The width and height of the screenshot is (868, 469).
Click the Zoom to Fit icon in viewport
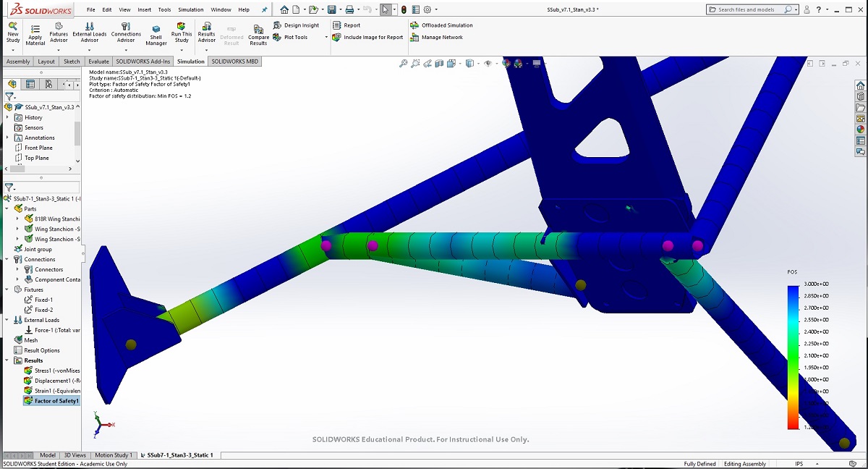pyautogui.click(x=404, y=64)
